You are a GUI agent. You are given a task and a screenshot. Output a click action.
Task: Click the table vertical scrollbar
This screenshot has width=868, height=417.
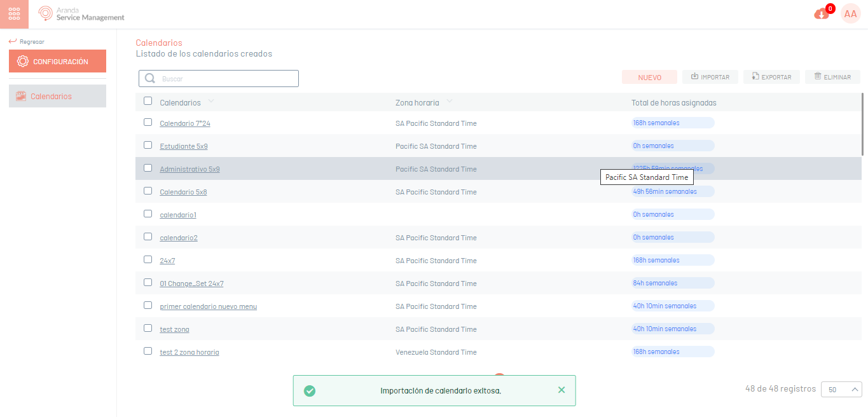[862, 124]
